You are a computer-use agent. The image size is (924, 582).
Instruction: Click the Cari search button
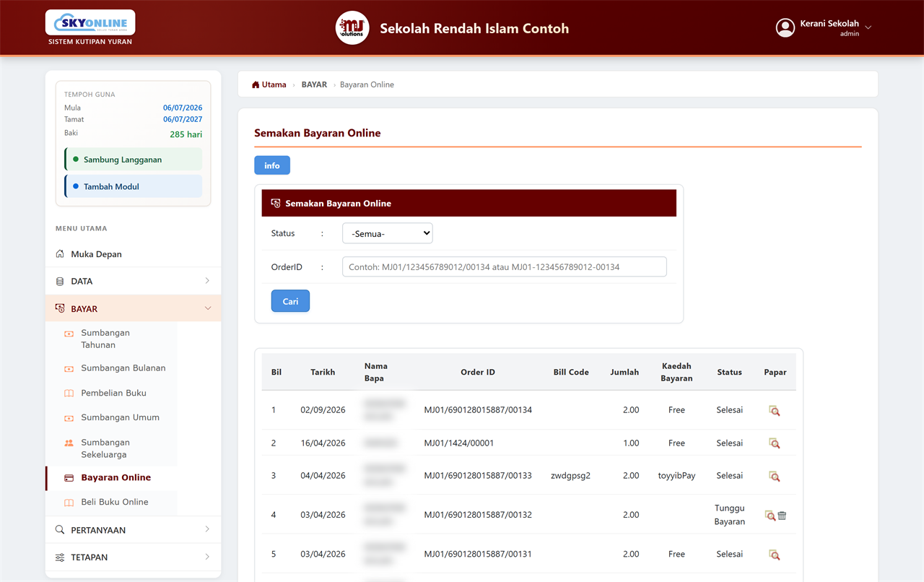tap(290, 301)
